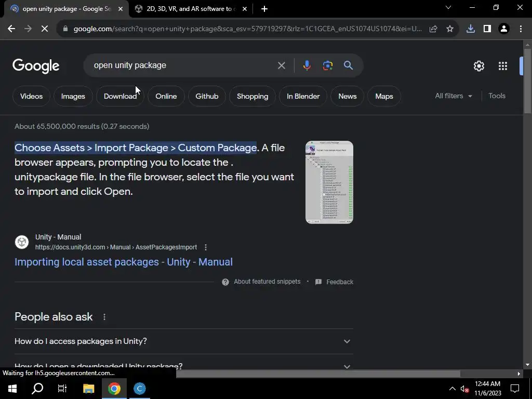
Task: Stop page loading with the X button
Action: [x=45, y=29]
